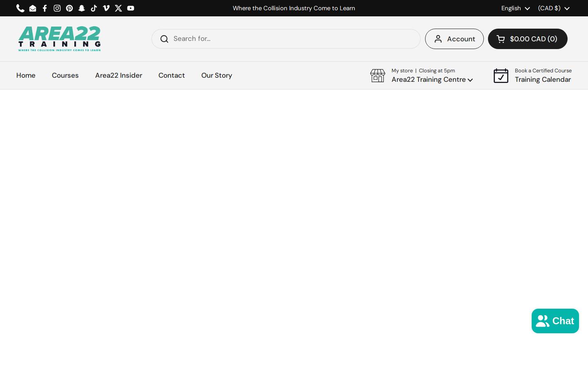Open the Courses menu
Image resolution: width=588 pixels, height=368 pixels.
65,75
